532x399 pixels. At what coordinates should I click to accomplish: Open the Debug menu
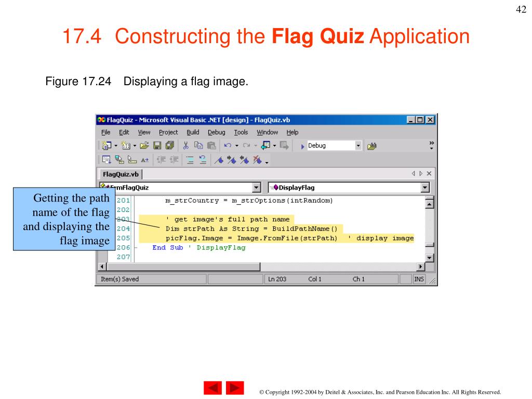[217, 132]
